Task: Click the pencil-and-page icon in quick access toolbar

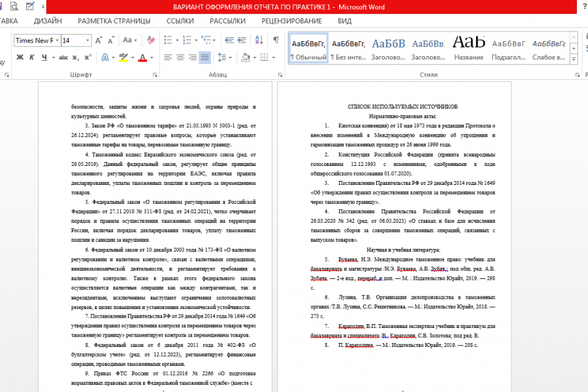Action: click(29, 7)
